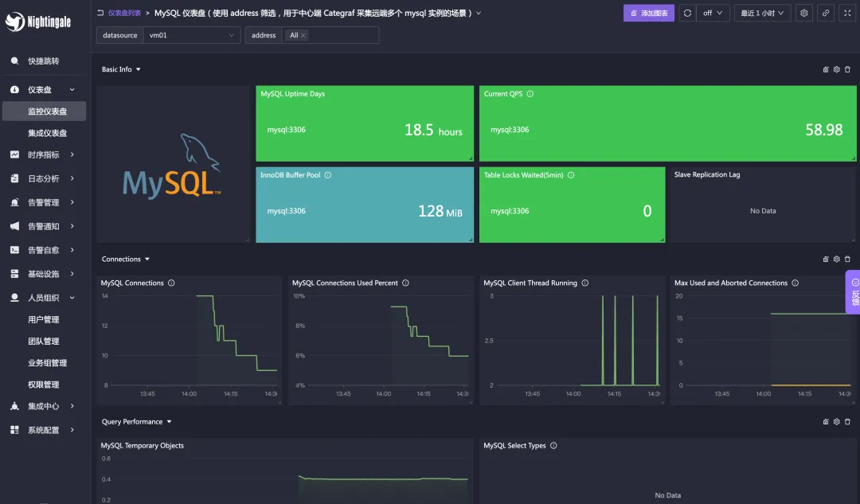The image size is (860, 504).
Task: Collapse the Connections section
Action: coord(147,259)
